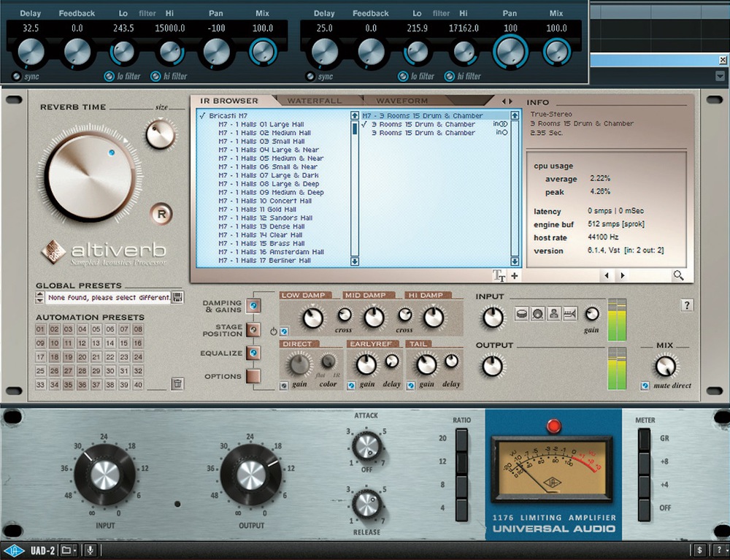Screen dimensions: 730x560
Task: Toggle the Tail gain enable switch
Action: [x=410, y=386]
